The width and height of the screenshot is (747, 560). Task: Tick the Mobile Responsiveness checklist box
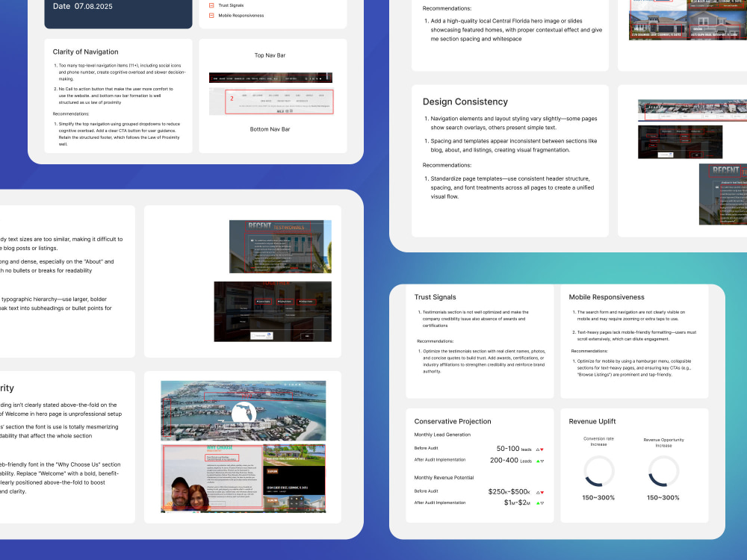211,16
